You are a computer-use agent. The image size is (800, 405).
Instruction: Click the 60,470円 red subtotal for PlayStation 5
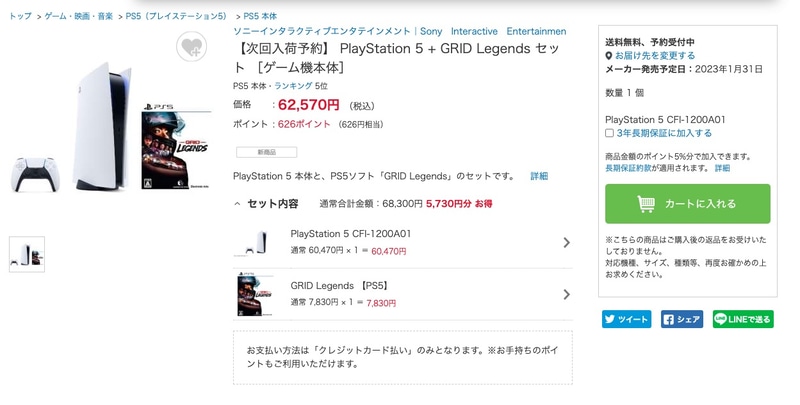click(x=389, y=251)
